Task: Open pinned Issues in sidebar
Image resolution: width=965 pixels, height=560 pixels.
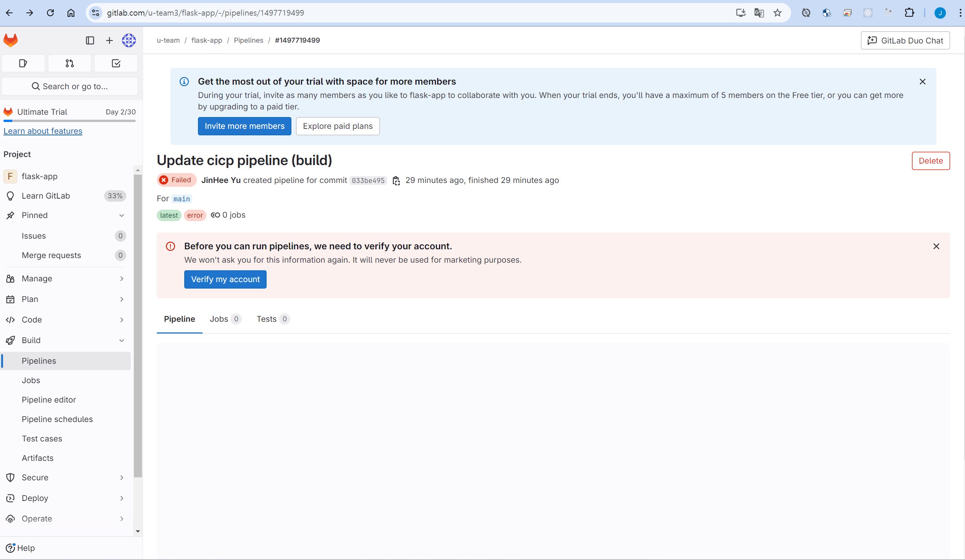Action: [x=65, y=236]
